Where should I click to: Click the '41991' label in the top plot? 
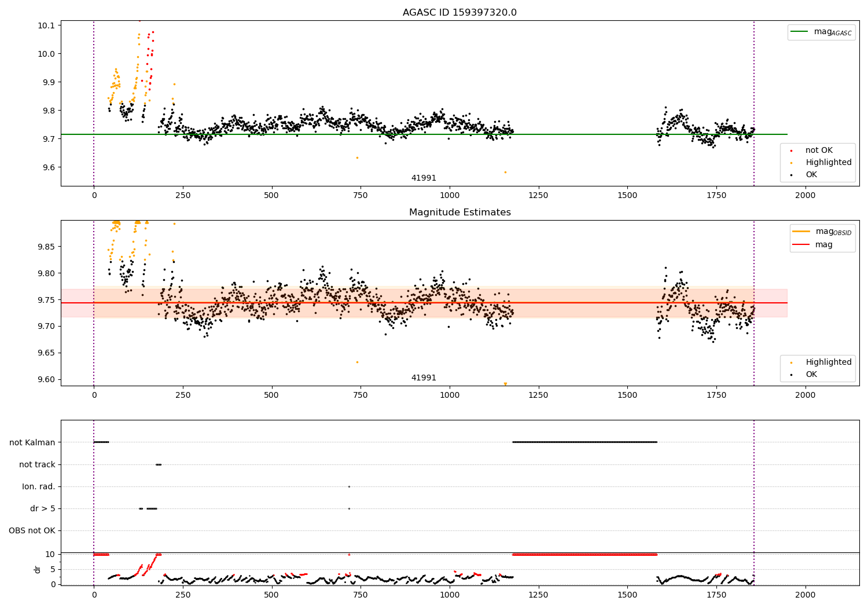coord(424,178)
